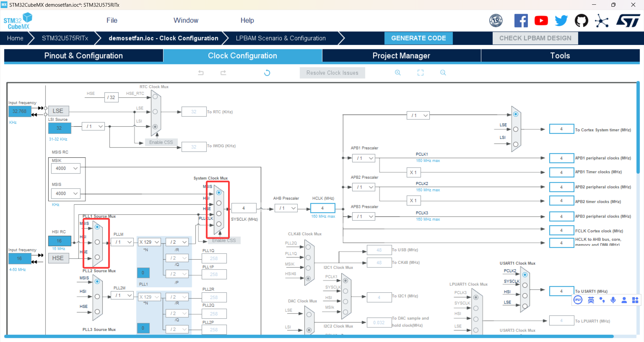Open the MSIK 4000 dropdown
This screenshot has height=342, width=644.
[x=66, y=168]
